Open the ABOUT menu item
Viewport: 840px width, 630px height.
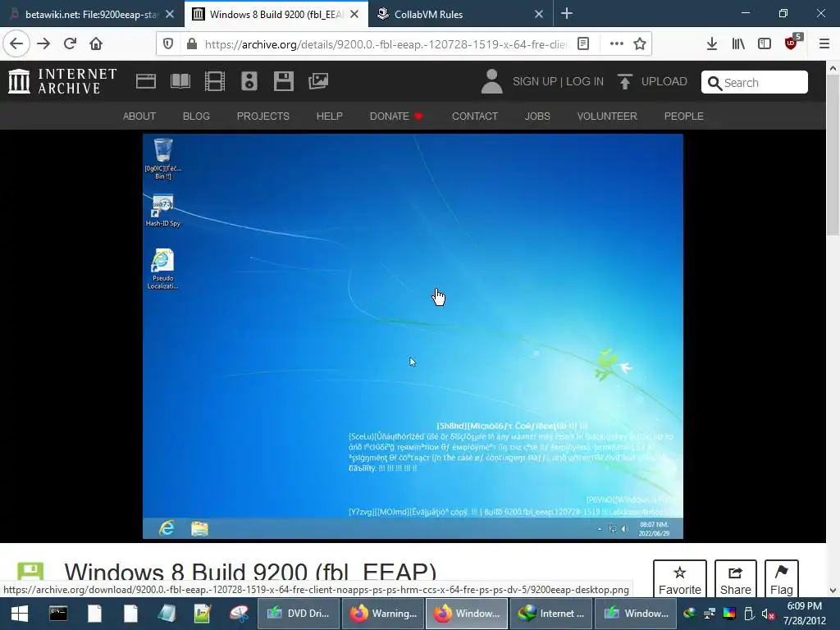click(139, 116)
